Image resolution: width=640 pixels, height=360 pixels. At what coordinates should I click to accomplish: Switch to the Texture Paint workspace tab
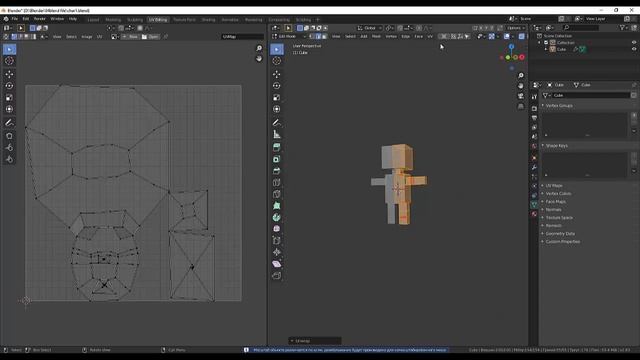point(184,20)
